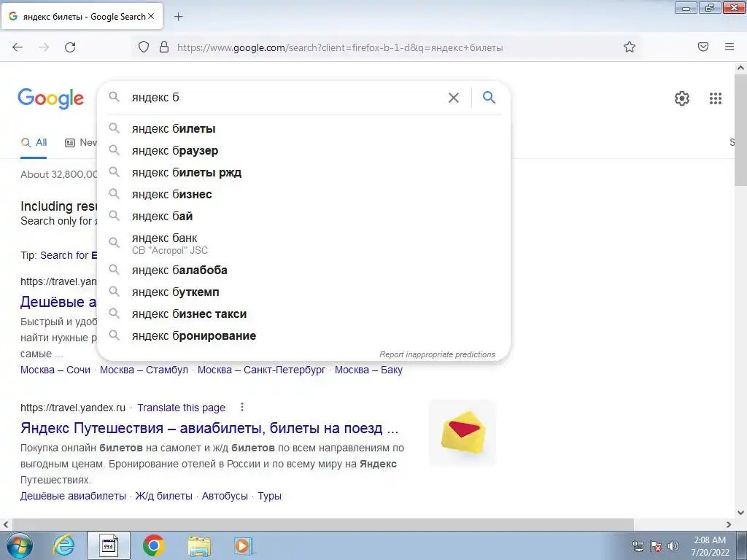Select the All search tab

pyautogui.click(x=34, y=142)
